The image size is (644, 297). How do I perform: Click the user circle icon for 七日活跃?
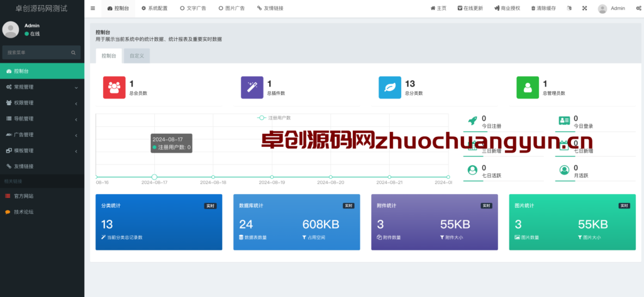pyautogui.click(x=472, y=170)
